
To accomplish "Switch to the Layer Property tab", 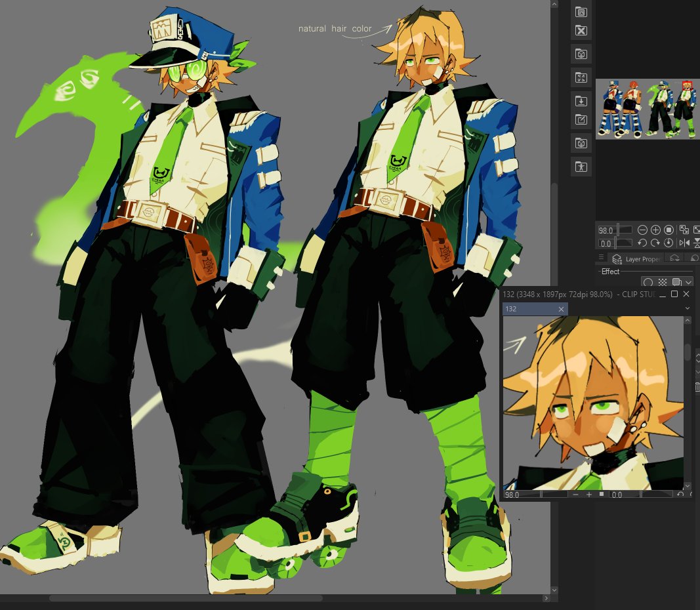I will 636,259.
